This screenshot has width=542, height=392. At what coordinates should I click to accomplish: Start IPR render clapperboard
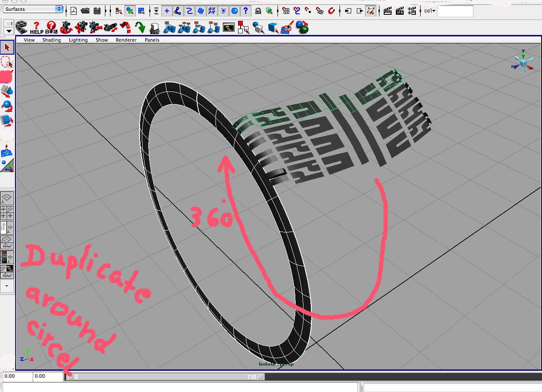[399, 11]
